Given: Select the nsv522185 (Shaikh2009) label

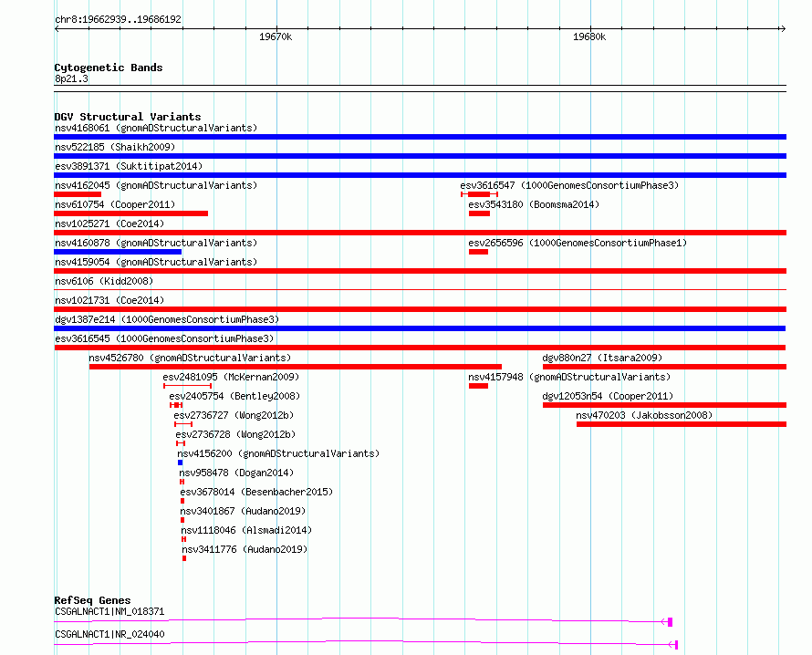Looking at the screenshot, I should point(115,147).
